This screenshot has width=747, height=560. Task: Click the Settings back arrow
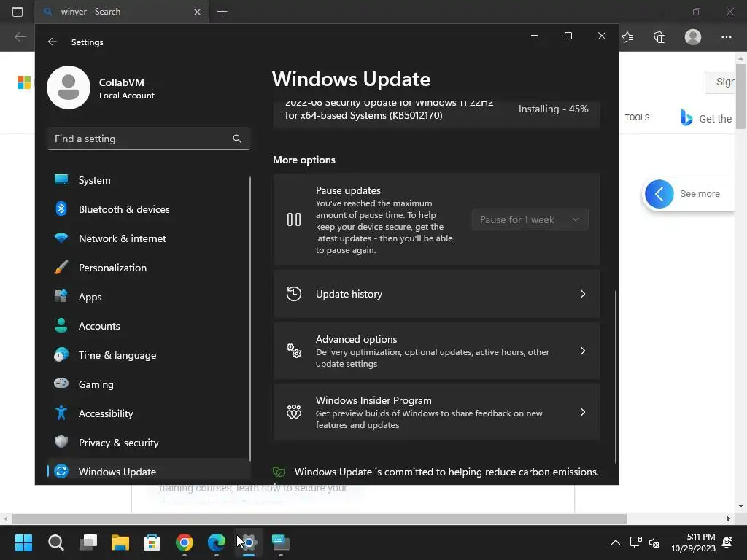pos(53,42)
